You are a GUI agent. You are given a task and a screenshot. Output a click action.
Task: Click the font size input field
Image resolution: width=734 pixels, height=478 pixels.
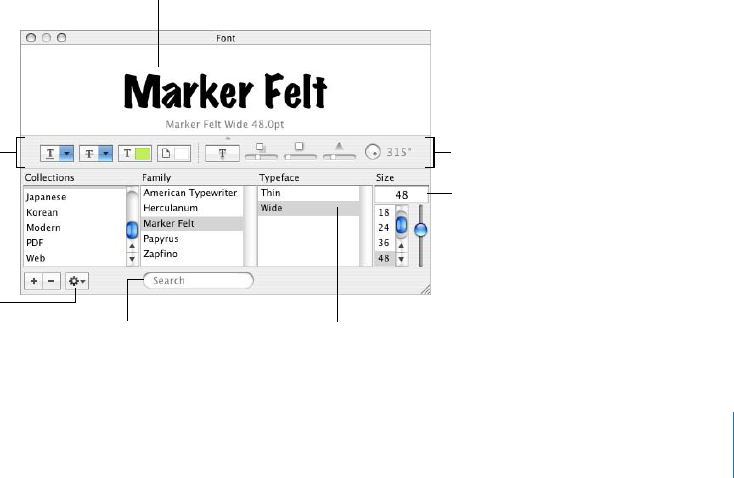[x=401, y=195]
